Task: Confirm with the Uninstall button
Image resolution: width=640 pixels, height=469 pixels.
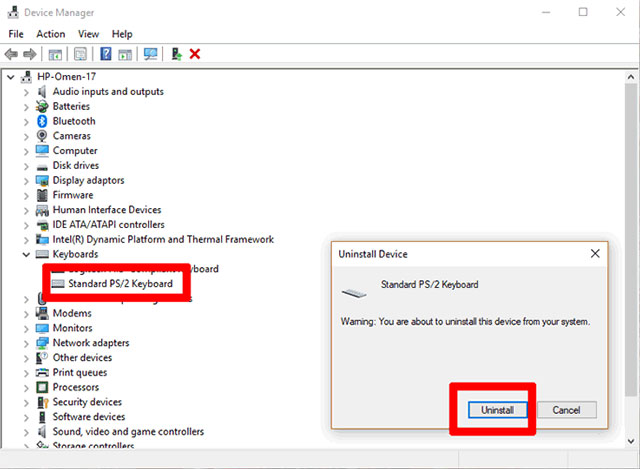Action: click(497, 410)
